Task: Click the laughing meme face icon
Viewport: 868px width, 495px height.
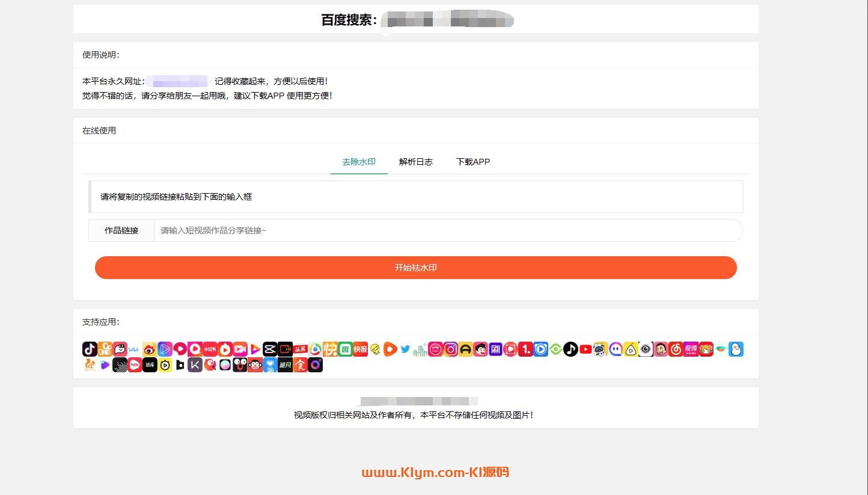Action: coord(661,349)
